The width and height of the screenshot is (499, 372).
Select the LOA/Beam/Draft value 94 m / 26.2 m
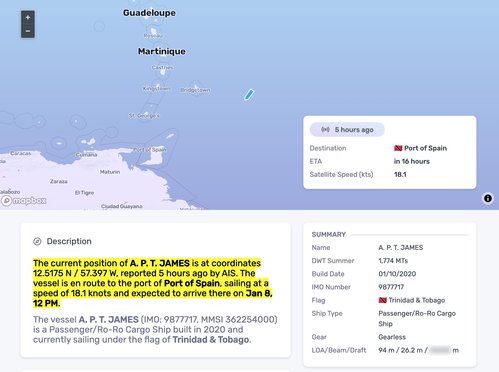point(403,350)
